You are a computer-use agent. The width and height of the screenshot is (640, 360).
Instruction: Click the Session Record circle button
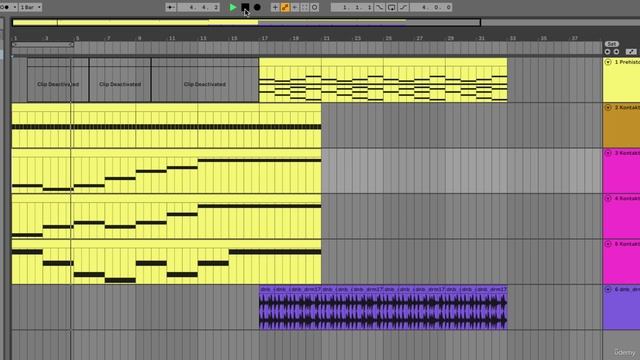[314, 7]
